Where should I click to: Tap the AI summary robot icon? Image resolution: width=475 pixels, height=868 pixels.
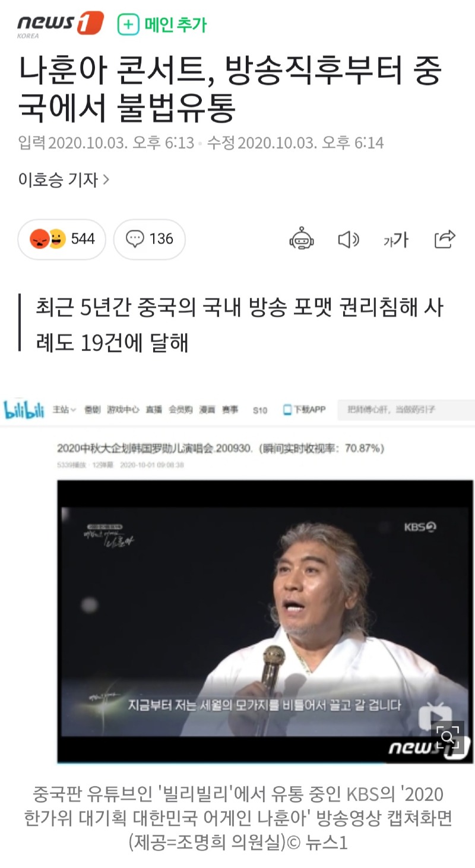tap(302, 239)
